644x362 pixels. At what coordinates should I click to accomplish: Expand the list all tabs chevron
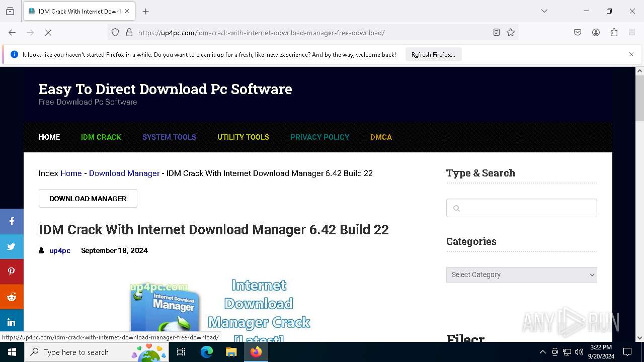pyautogui.click(x=544, y=11)
